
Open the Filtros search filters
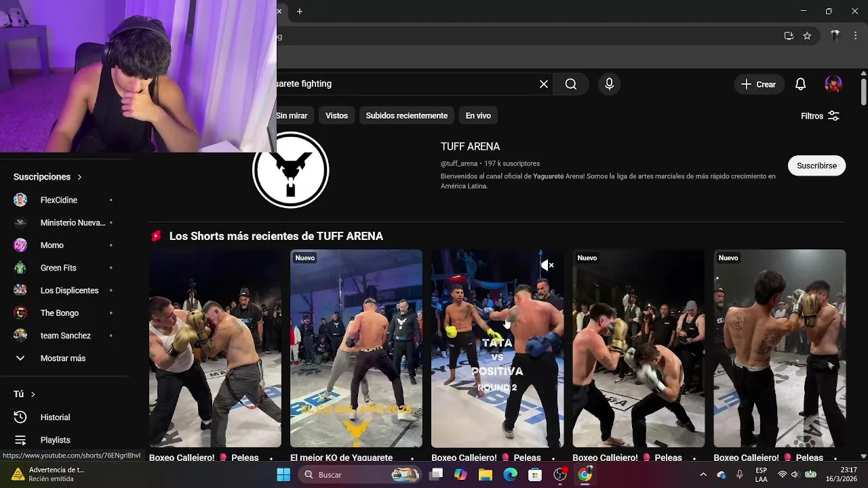[821, 116]
